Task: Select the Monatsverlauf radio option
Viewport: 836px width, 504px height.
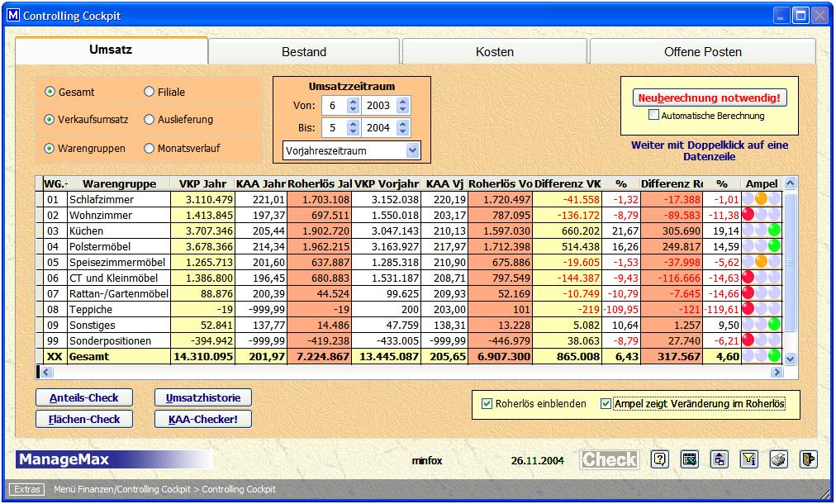Action: [x=150, y=149]
